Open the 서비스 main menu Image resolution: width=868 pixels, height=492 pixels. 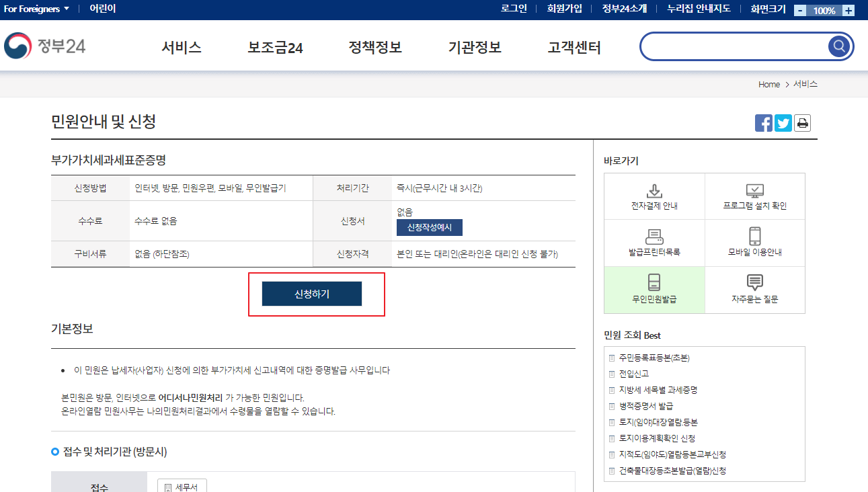(x=182, y=47)
